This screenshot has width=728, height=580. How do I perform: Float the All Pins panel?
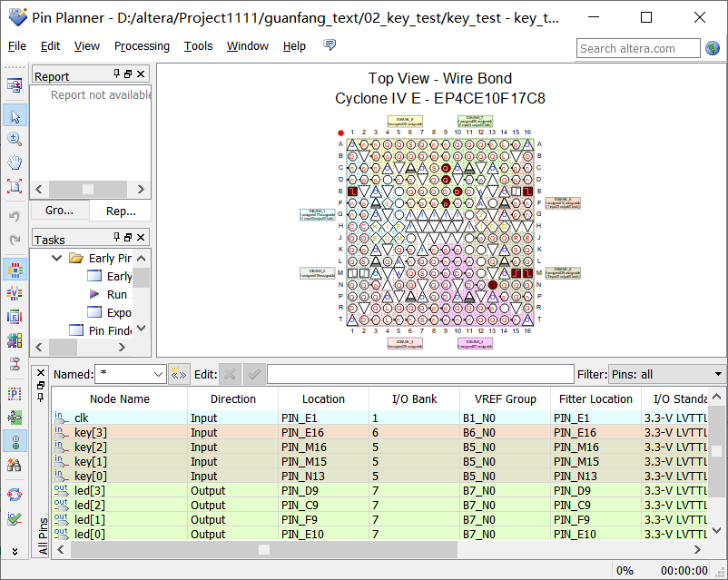tap(41, 386)
